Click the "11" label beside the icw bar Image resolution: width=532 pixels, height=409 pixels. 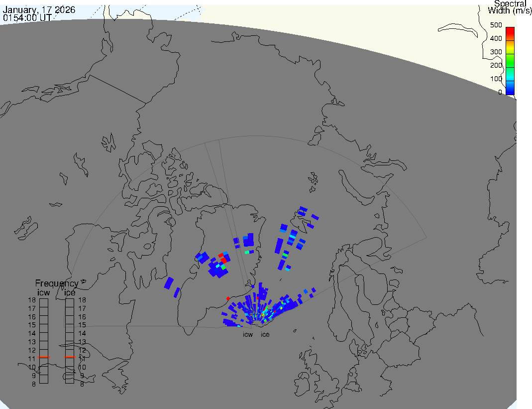coord(32,359)
